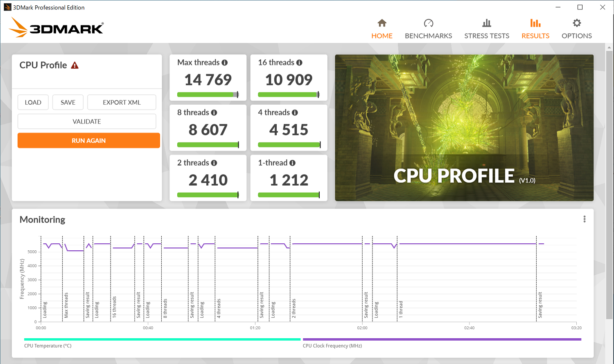
Task: Click the Options gear icon
Action: point(577,23)
